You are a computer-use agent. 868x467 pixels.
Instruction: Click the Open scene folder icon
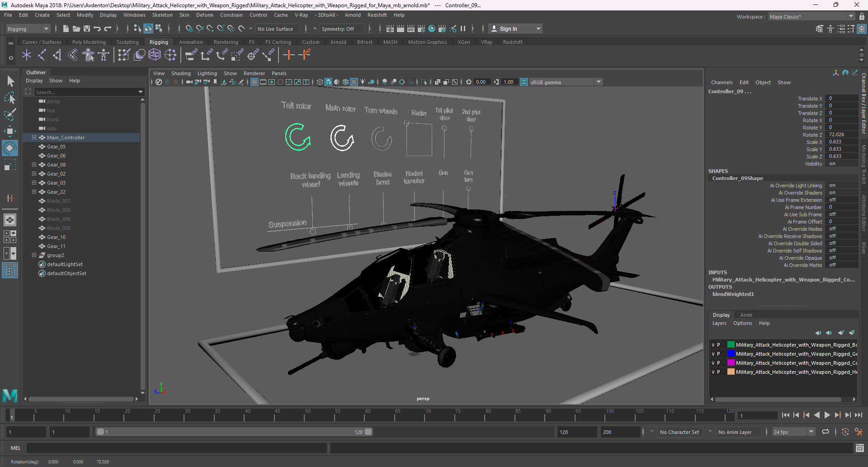76,29
